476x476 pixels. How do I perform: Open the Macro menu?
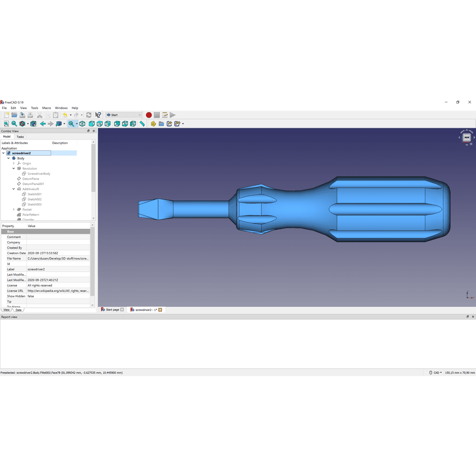pyautogui.click(x=46, y=108)
